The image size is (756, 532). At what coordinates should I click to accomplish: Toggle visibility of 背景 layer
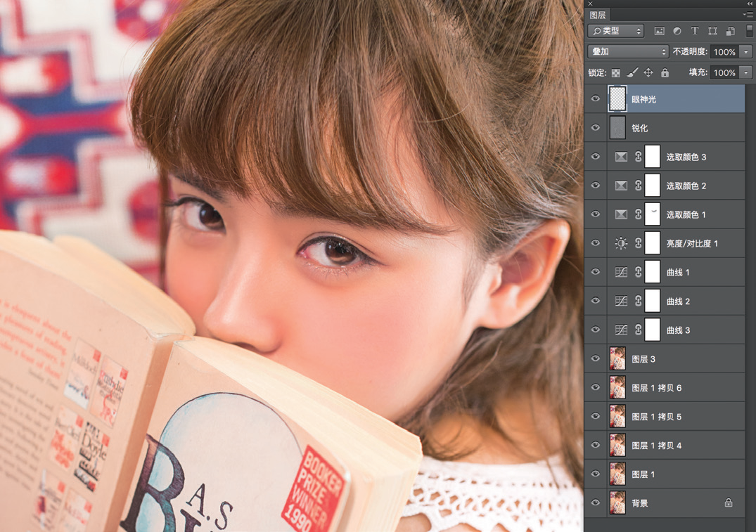coord(596,502)
